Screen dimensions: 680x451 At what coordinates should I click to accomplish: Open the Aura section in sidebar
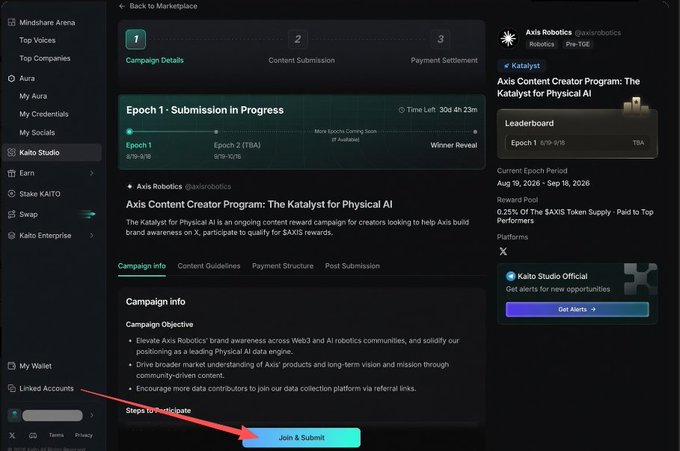(x=22, y=78)
